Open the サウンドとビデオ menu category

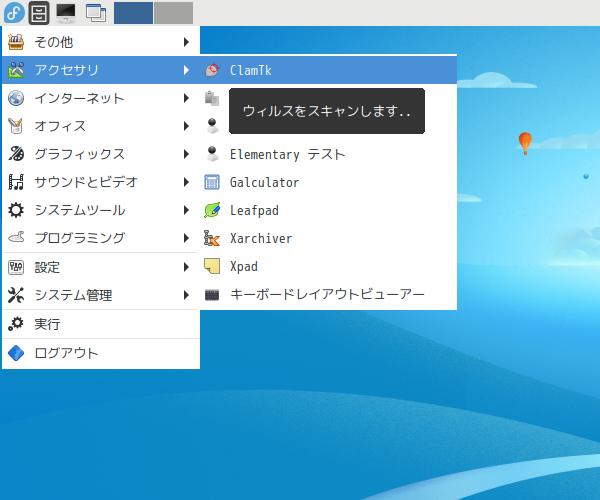[x=101, y=182]
